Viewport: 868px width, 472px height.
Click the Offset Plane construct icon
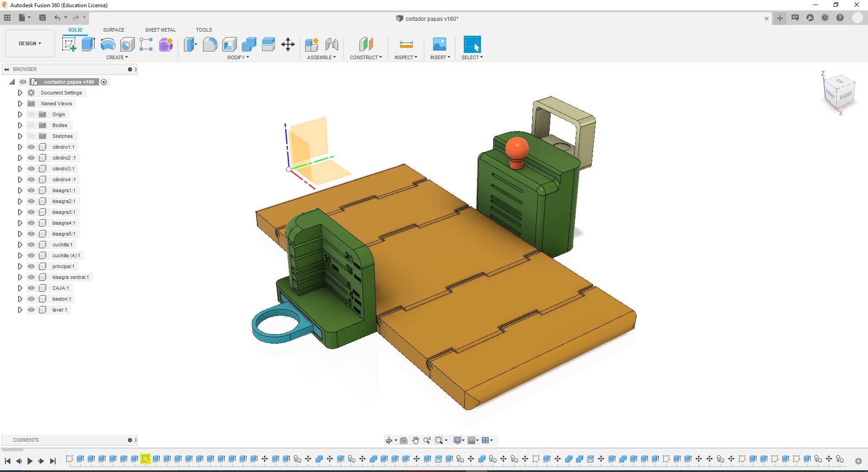click(366, 44)
